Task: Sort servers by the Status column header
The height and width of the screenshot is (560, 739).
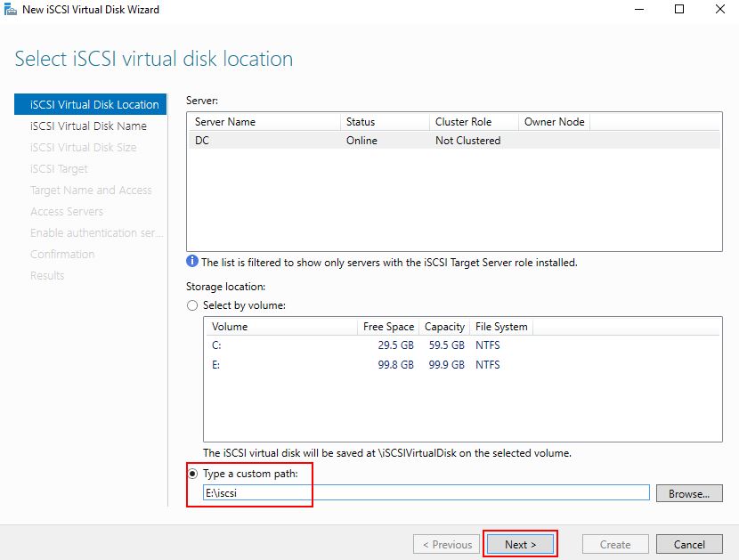Action: [x=385, y=122]
